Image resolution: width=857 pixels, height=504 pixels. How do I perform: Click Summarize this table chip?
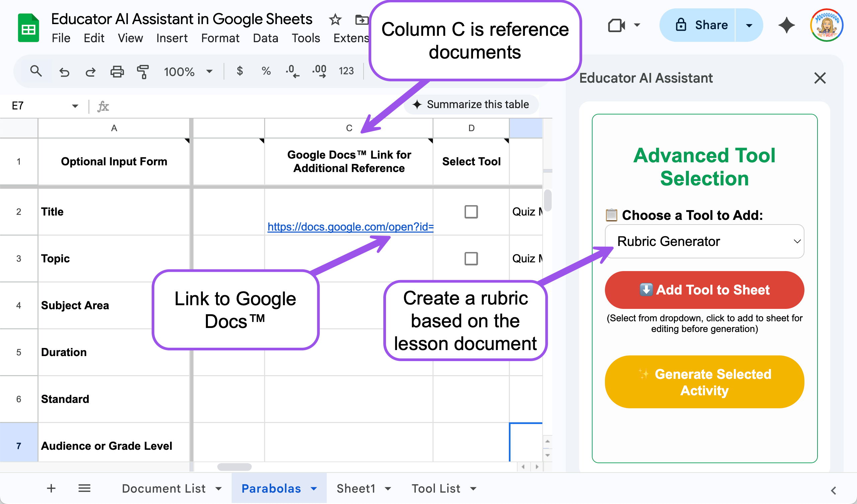point(471,104)
